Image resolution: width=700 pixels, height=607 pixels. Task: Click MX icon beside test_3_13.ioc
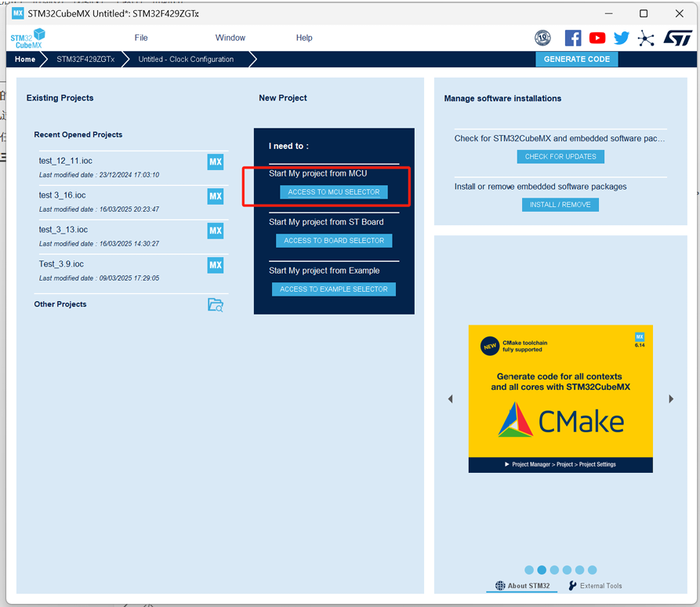coord(216,231)
